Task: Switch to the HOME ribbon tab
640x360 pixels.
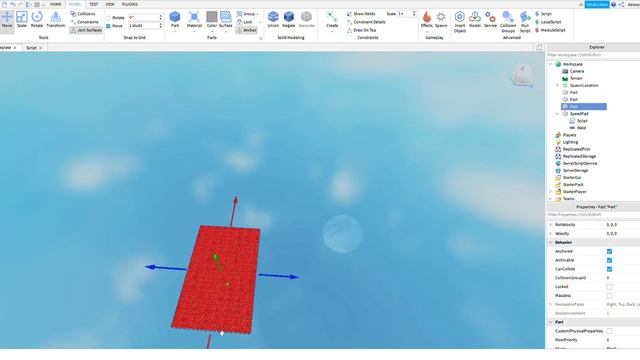Action: pyautogui.click(x=56, y=4)
